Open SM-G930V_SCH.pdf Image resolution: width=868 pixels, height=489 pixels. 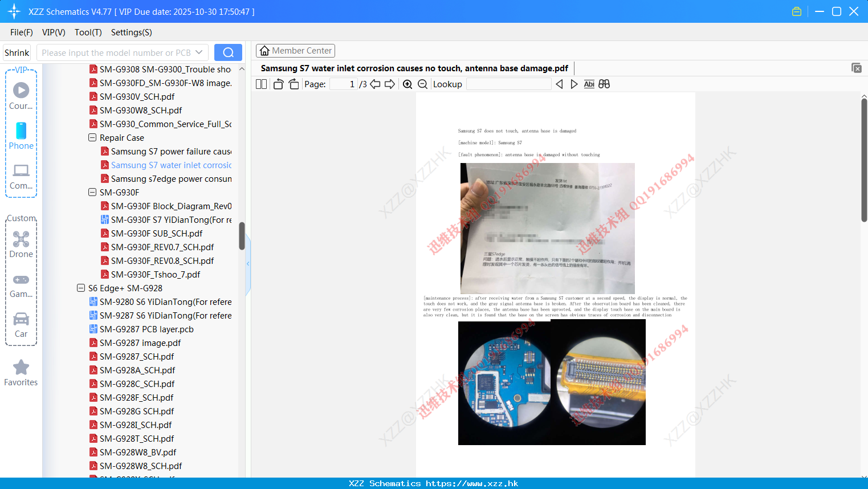132,96
